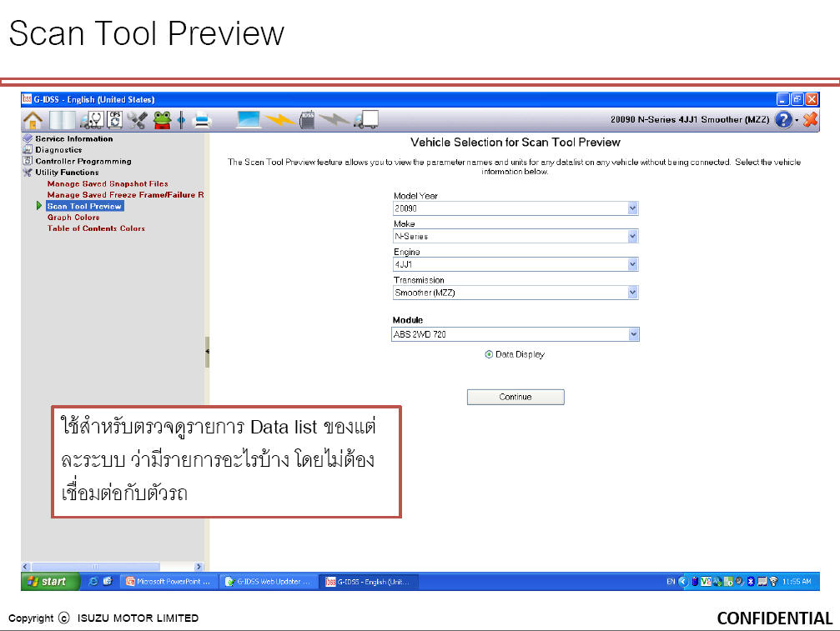
Task: Open Manage Saved Snapshot Files
Action: (x=108, y=183)
